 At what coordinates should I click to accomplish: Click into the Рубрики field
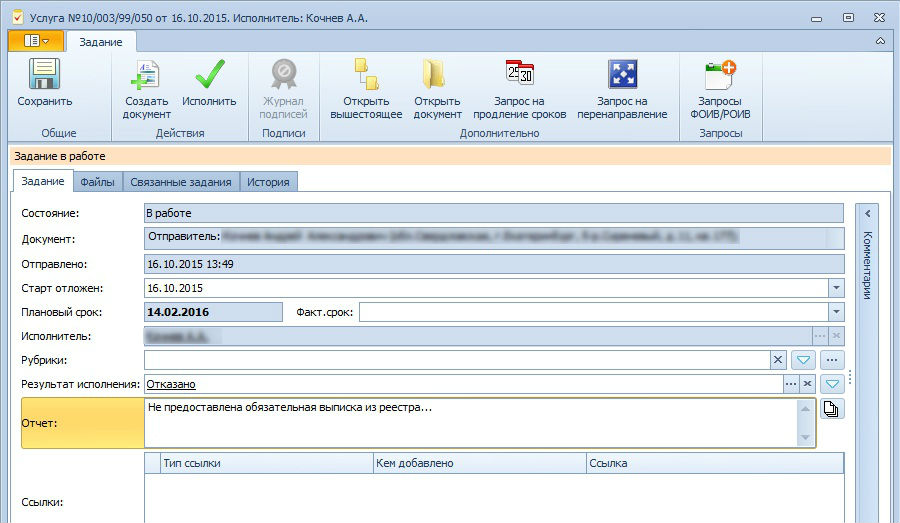click(x=457, y=360)
